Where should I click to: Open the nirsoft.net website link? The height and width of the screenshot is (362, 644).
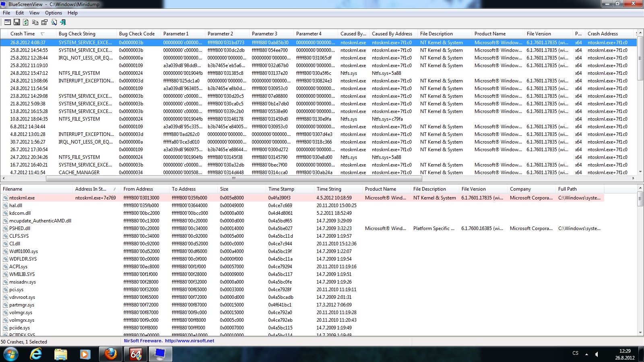click(x=189, y=341)
